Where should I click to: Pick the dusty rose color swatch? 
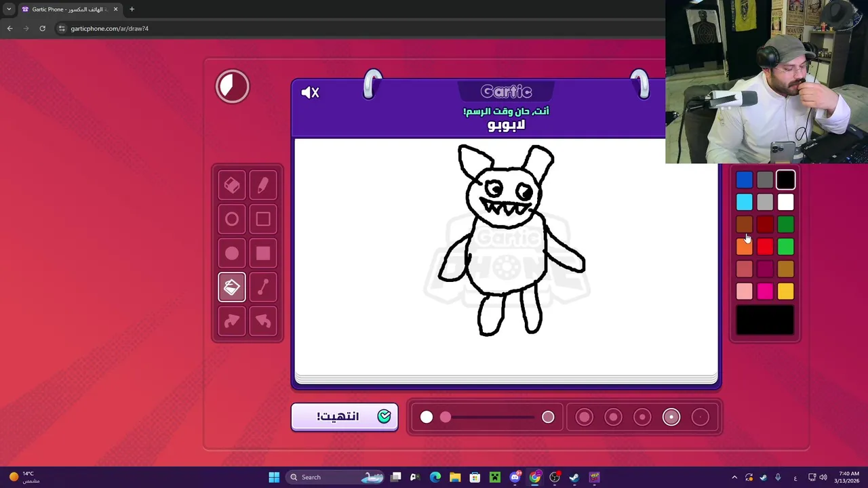coord(744,269)
